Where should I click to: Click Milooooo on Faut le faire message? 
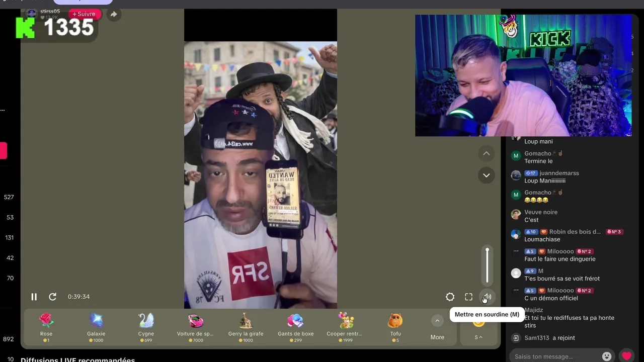560,251
